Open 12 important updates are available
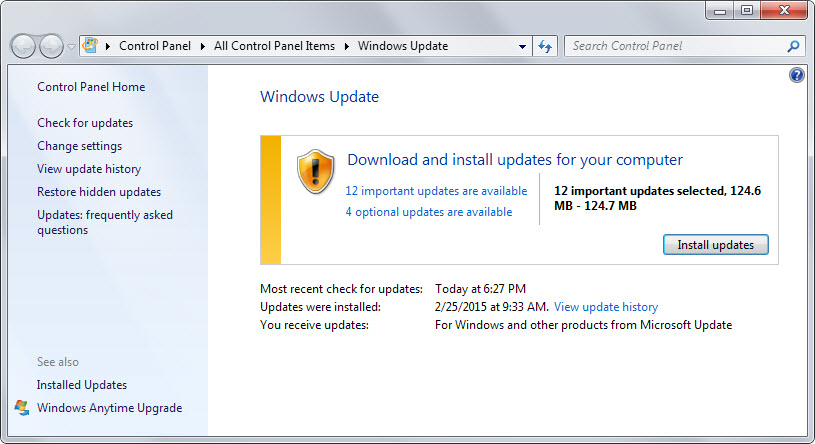This screenshot has height=444, width=815. [436, 191]
